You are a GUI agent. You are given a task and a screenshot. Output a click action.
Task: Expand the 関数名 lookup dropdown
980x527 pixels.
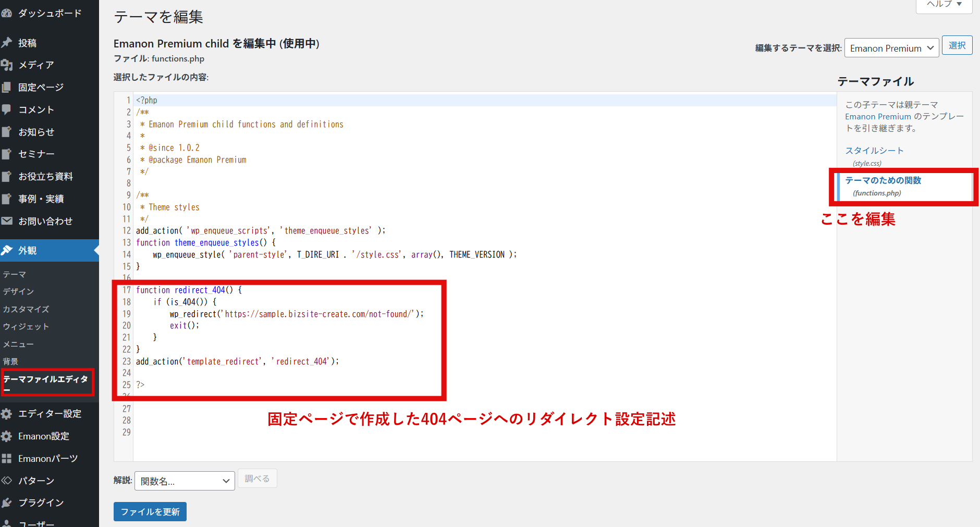(x=185, y=481)
